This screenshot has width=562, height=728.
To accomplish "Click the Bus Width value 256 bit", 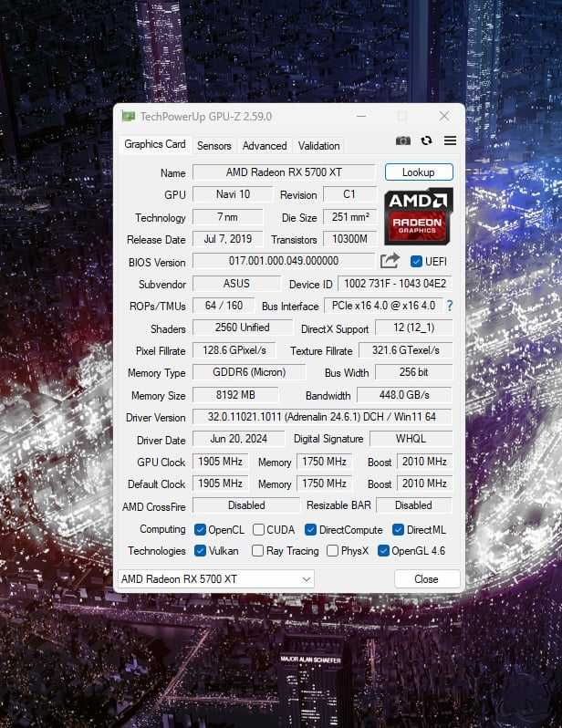I will pyautogui.click(x=413, y=372).
